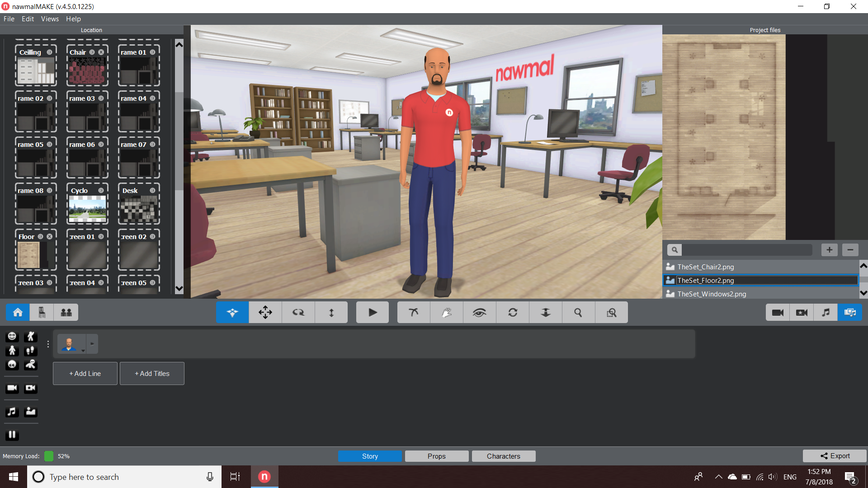Toggle the Desk slot round option button
Image resolution: width=868 pixels, height=488 pixels.
click(152, 190)
